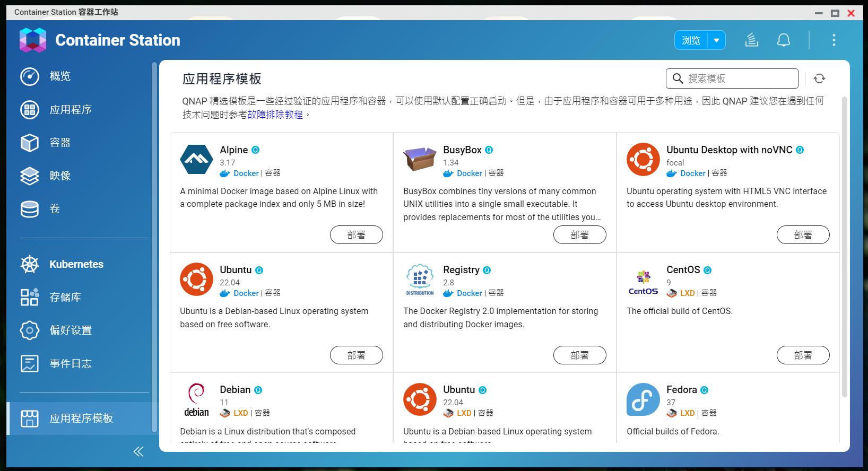
Task: Deploy the Ubuntu Docker 22.04 template
Action: [x=357, y=355]
